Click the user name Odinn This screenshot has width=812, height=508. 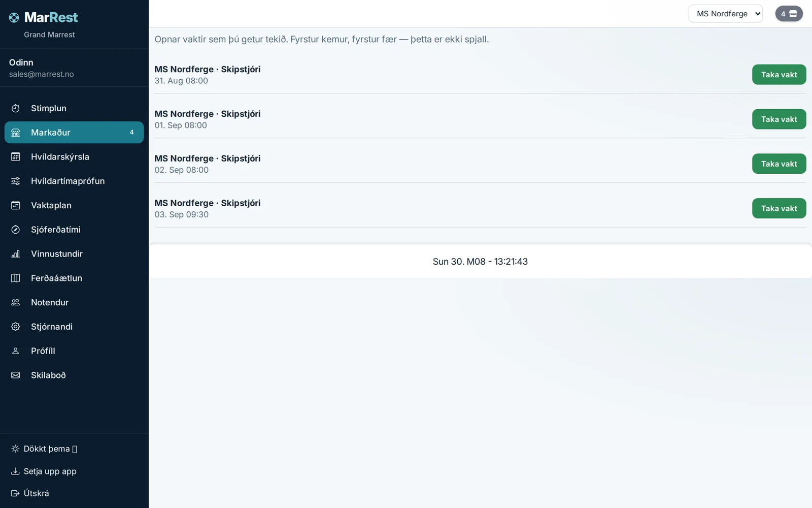(21, 62)
